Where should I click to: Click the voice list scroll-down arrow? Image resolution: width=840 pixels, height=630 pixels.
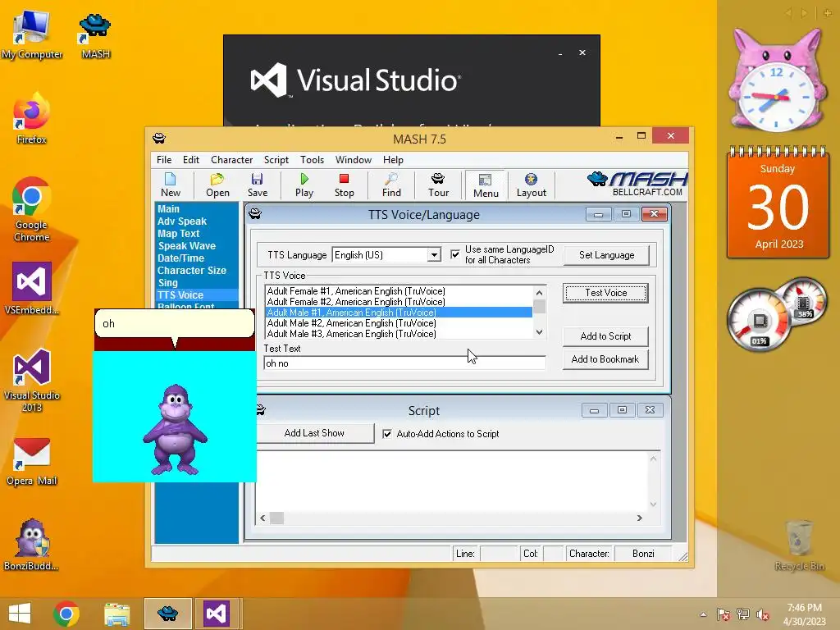(x=540, y=332)
